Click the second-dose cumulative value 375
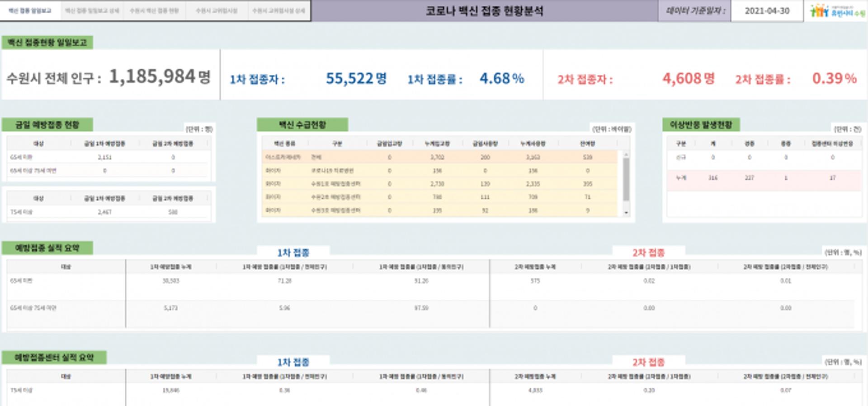868x406 pixels. click(535, 281)
